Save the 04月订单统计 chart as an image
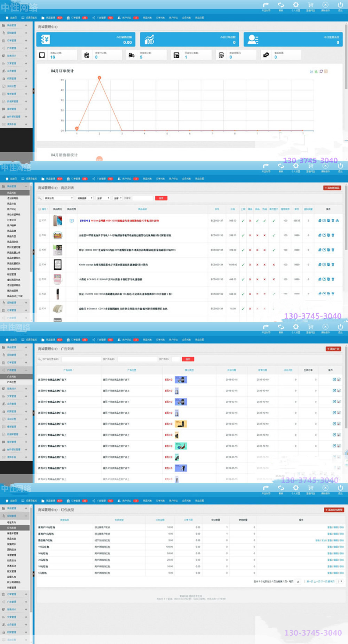The height and width of the screenshot is (644, 348). tap(326, 71)
